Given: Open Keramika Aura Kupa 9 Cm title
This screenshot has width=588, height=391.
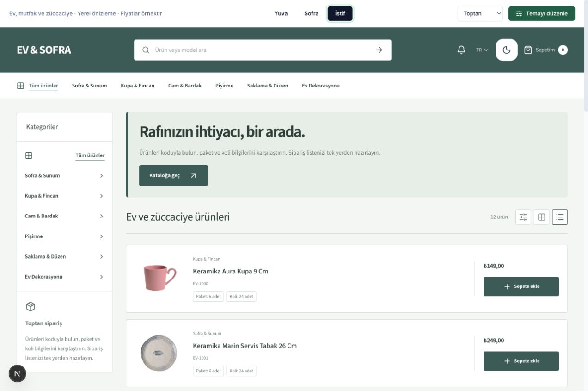Looking at the screenshot, I should pos(230,271).
